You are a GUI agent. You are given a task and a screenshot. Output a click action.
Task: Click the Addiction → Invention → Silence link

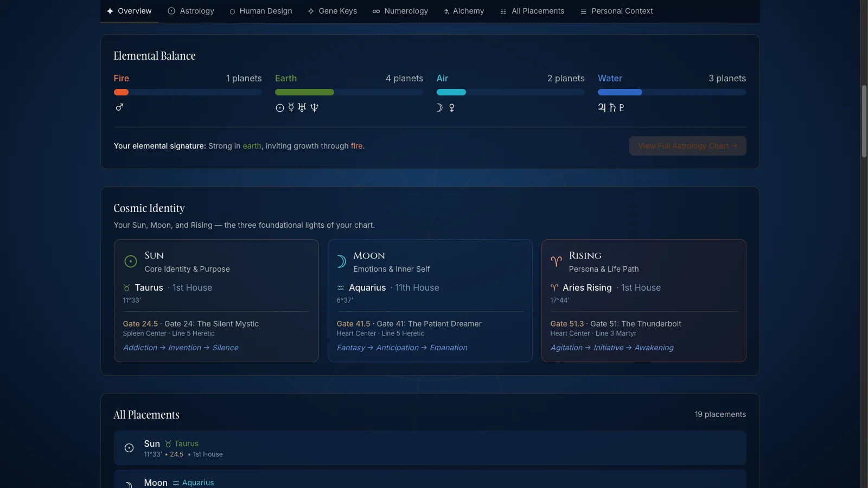click(x=181, y=348)
